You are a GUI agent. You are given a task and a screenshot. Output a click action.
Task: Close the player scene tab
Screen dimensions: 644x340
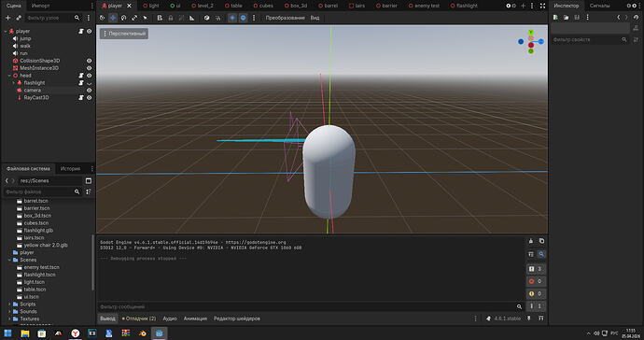[x=129, y=6]
